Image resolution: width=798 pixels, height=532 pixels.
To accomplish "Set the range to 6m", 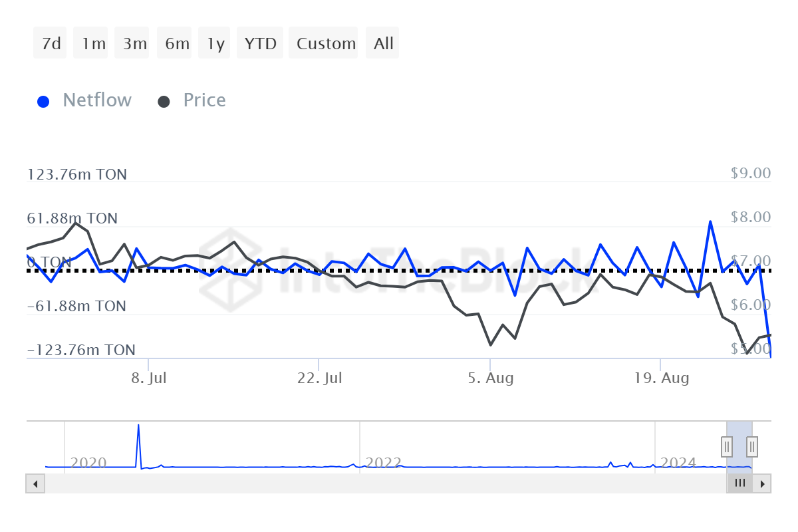I will point(177,44).
